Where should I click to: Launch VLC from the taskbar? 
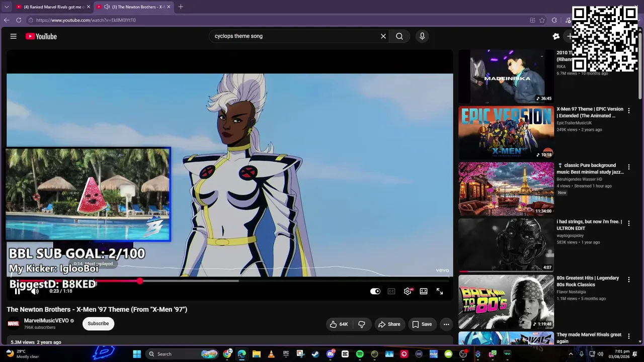[271, 354]
